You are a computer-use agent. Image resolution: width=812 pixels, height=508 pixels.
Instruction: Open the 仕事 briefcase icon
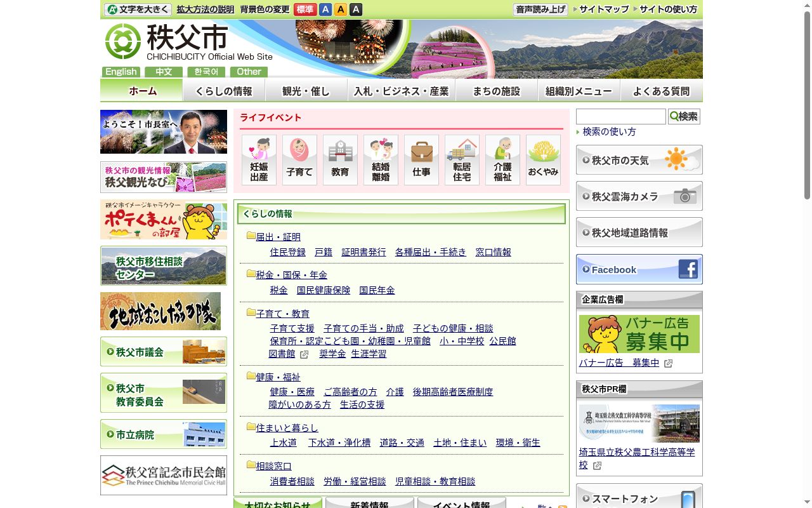tap(421, 160)
